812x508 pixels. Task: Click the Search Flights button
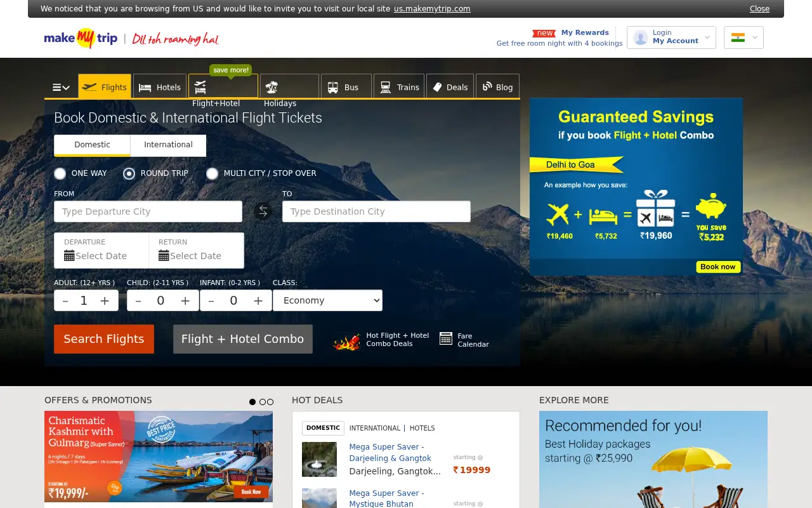point(104,339)
